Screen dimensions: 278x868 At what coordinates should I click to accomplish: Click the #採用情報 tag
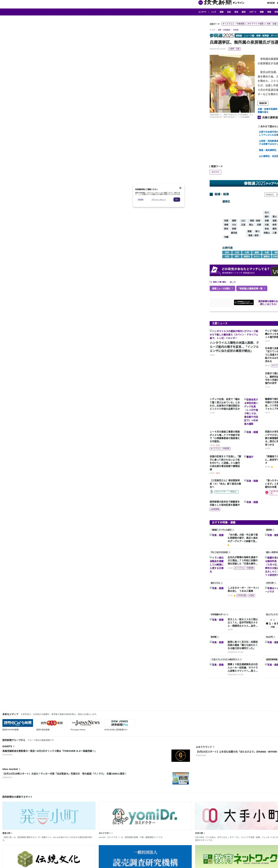point(215,510)
